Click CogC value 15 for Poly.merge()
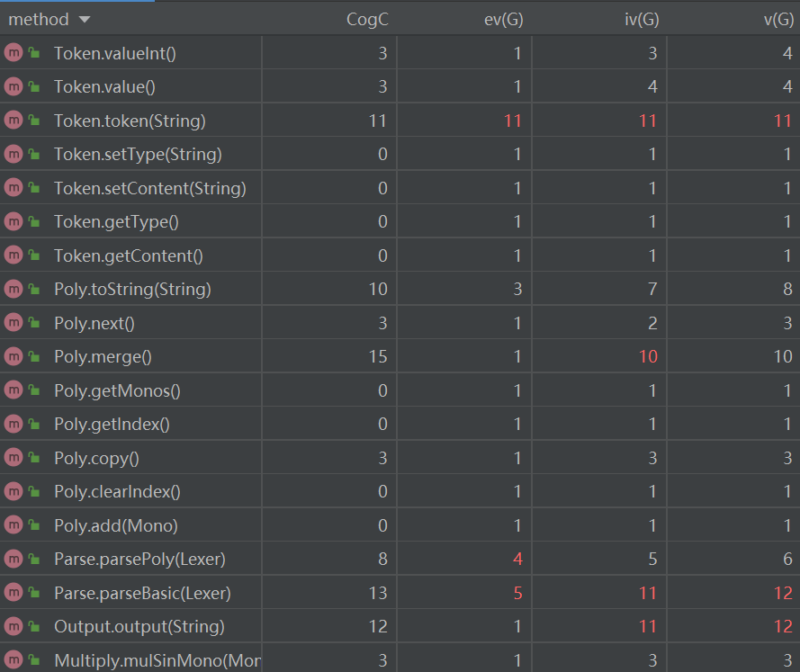800x672 pixels. [x=378, y=357]
